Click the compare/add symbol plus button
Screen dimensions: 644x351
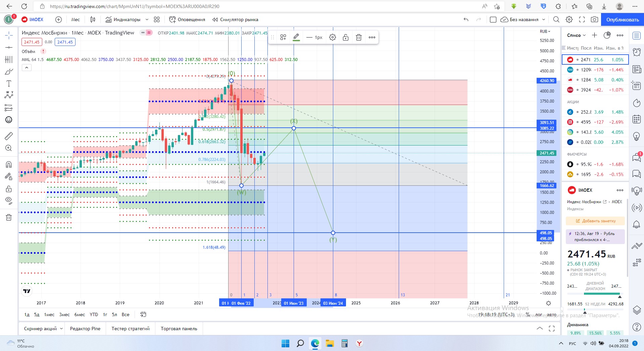(x=58, y=19)
